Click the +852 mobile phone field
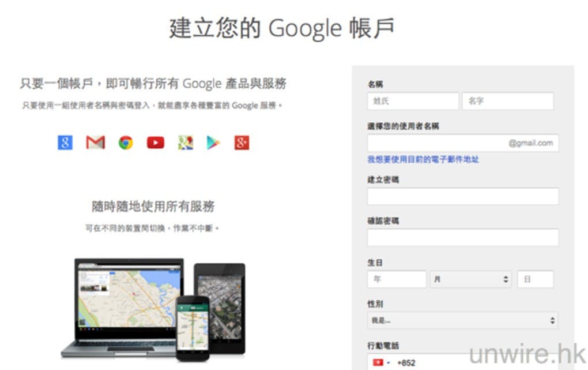This screenshot has width=588, height=370. click(463, 362)
